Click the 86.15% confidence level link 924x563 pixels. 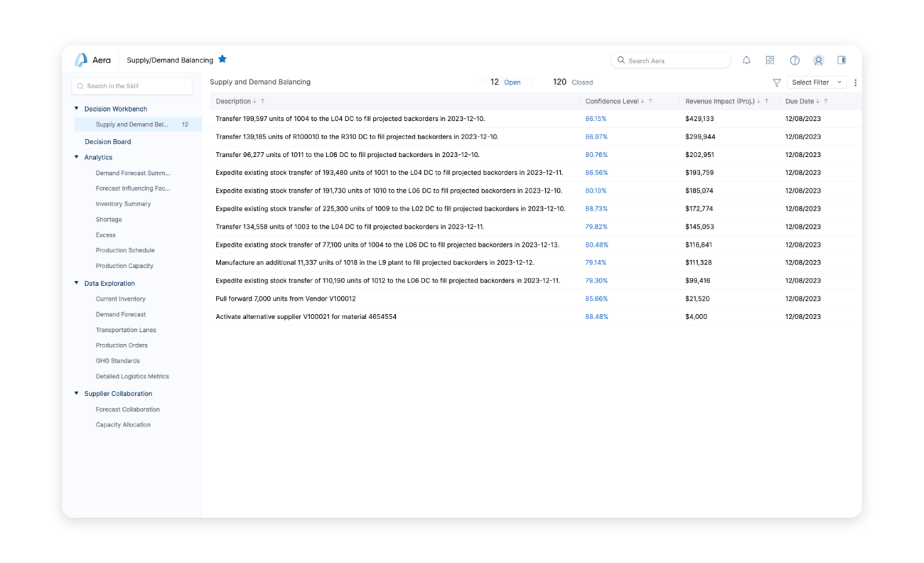tap(596, 119)
